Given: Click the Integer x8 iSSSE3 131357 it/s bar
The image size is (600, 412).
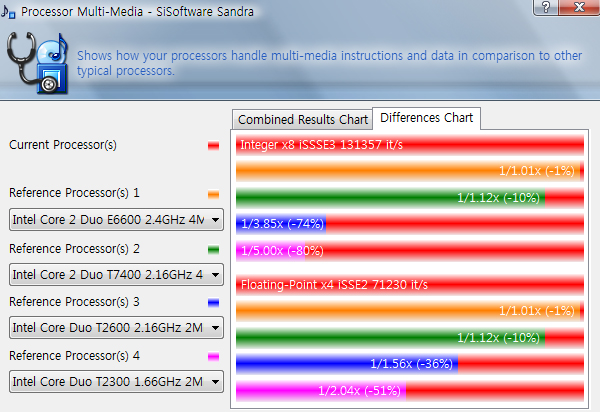Looking at the screenshot, I should click(x=410, y=145).
